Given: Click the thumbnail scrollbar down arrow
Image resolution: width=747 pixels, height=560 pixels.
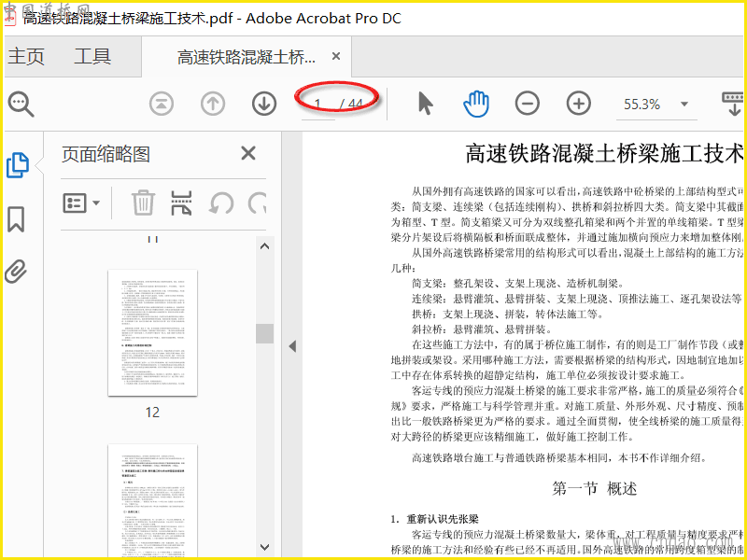Looking at the screenshot, I should pos(265,547).
